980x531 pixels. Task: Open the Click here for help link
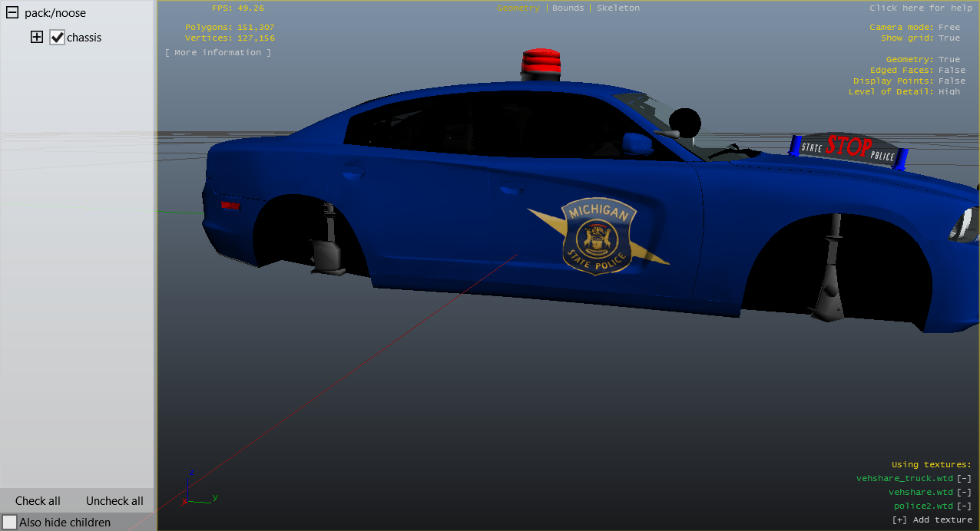point(920,8)
